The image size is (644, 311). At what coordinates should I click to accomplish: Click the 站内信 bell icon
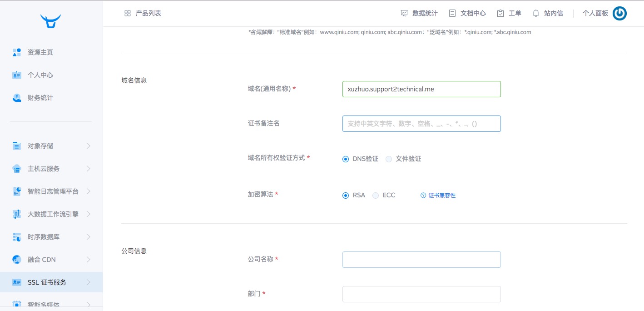(536, 13)
